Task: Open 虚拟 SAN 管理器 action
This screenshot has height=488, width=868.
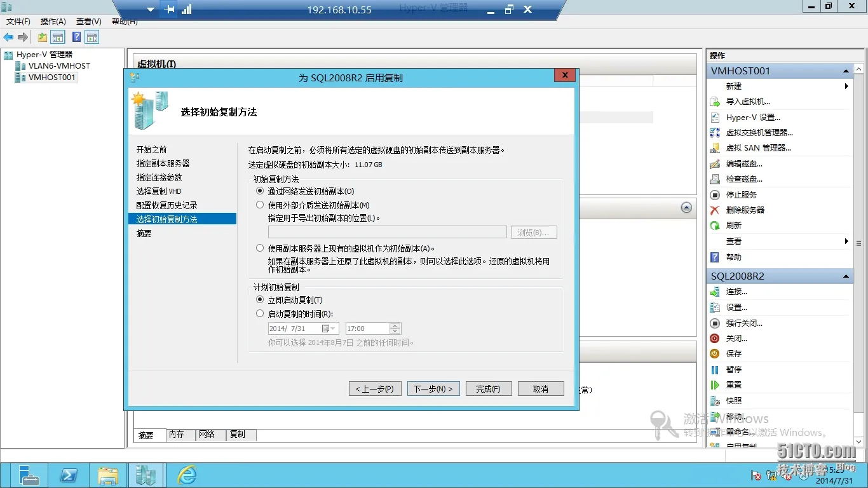Action: coord(758,148)
